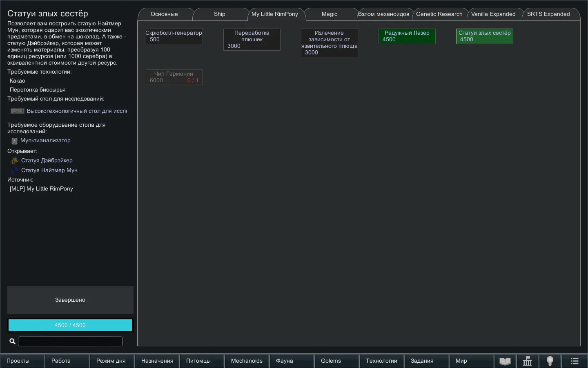The image size is (588, 368).
Task: Open the Genetic Research tab
Action: pos(439,14)
